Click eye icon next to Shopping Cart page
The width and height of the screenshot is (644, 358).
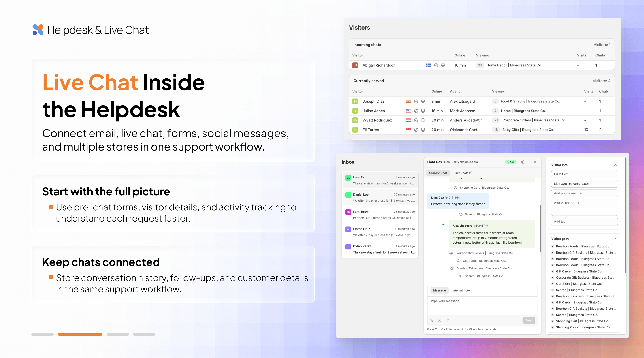point(456,188)
